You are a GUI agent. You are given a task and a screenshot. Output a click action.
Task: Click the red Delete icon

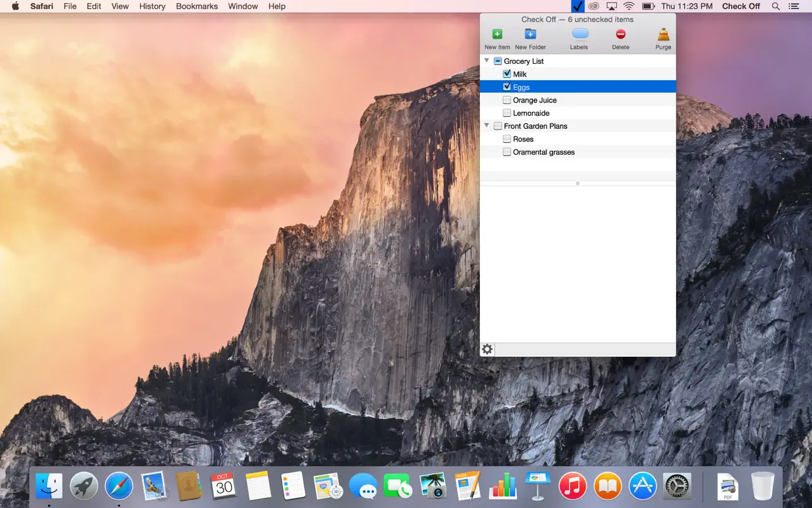coord(620,35)
